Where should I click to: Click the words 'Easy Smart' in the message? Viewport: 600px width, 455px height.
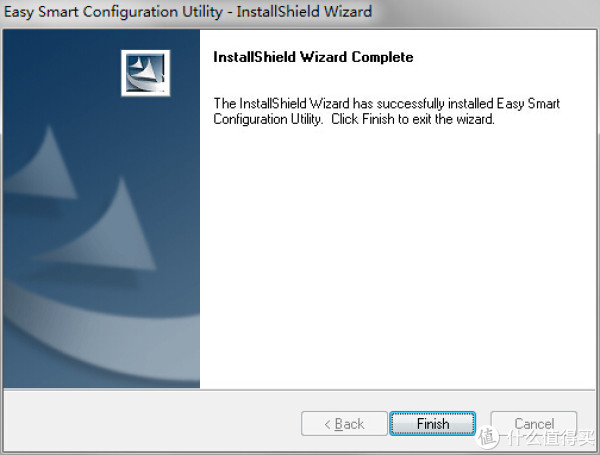pyautogui.click(x=528, y=103)
